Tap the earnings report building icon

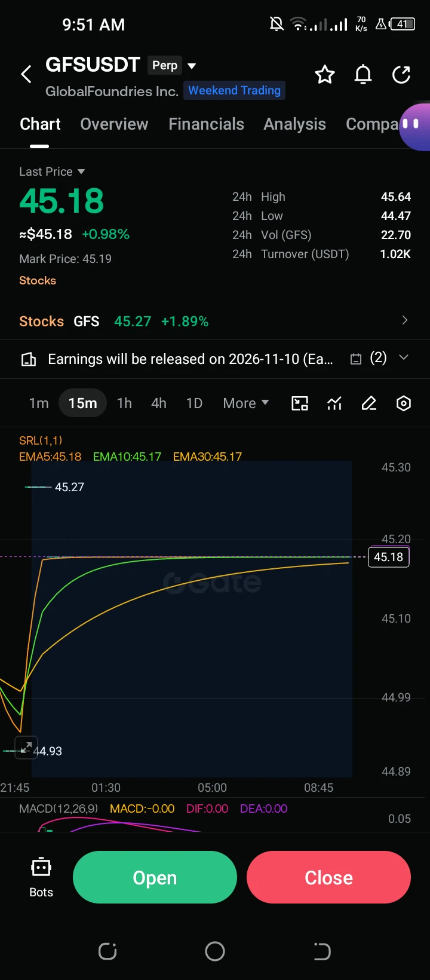29,359
